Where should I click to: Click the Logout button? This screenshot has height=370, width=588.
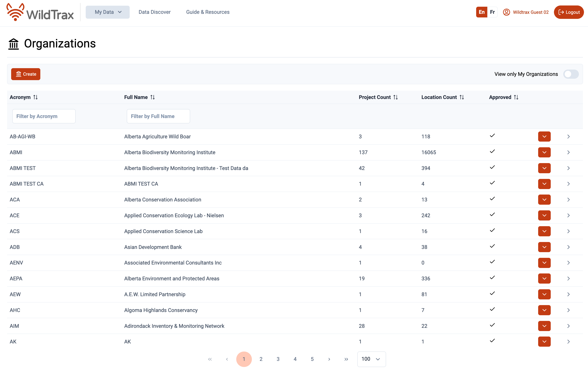569,12
